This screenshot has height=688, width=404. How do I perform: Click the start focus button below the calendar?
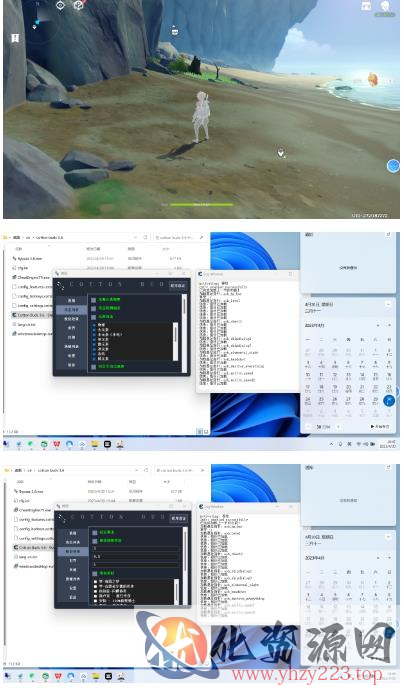[x=379, y=426]
